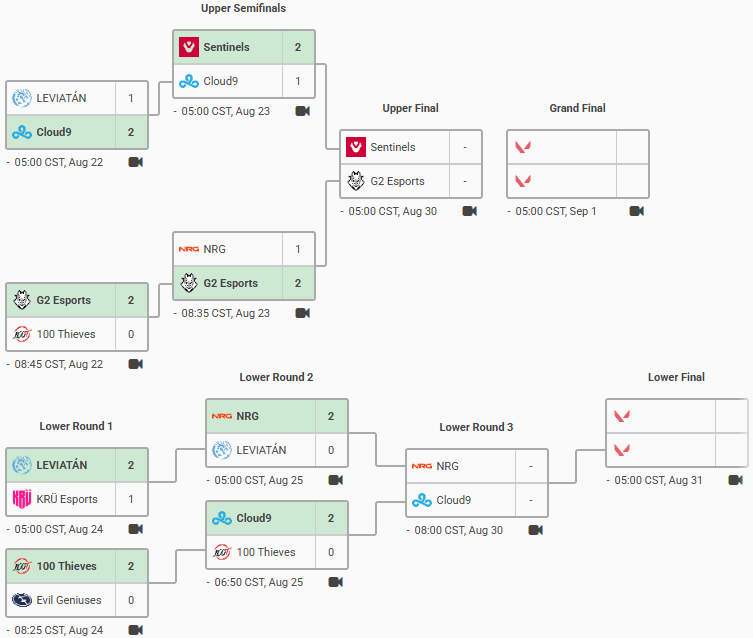Open the video icon for Lower Round 3

(x=535, y=530)
